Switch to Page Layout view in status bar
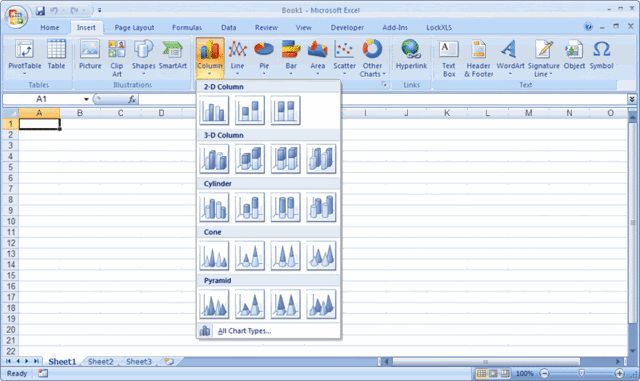Screen dimensions: 640x381 pyautogui.click(x=493, y=373)
